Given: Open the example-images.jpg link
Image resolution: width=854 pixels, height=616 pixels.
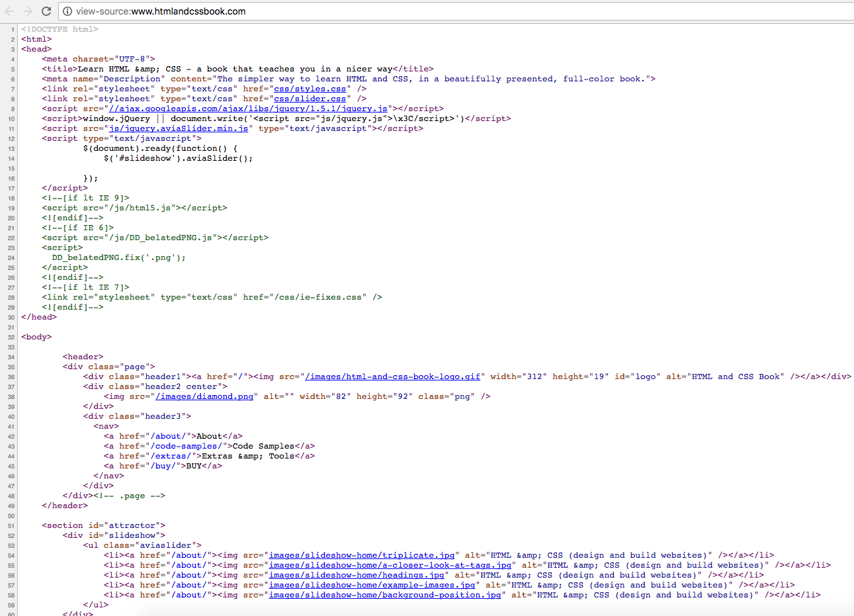Looking at the screenshot, I should pos(372,585).
